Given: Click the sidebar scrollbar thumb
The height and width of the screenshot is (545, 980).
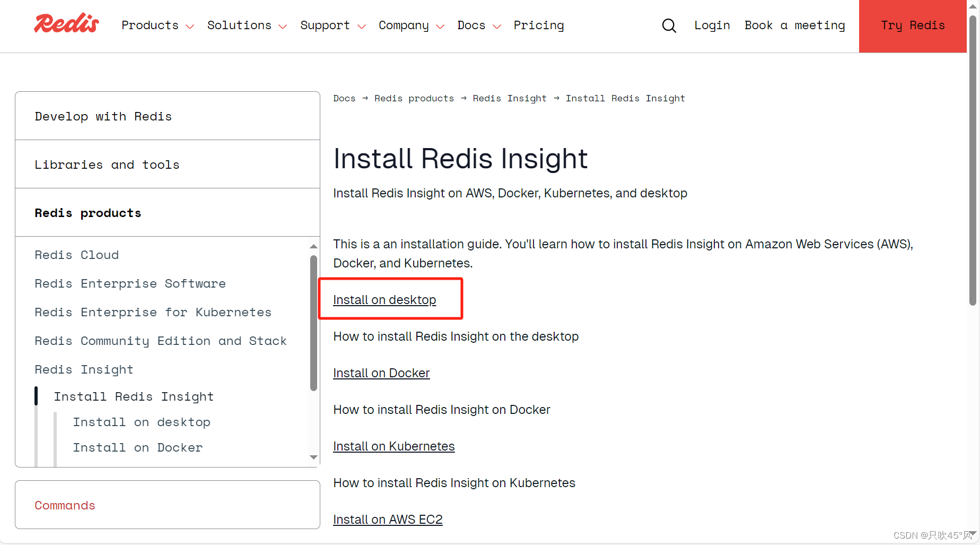Looking at the screenshot, I should pyautogui.click(x=313, y=323).
